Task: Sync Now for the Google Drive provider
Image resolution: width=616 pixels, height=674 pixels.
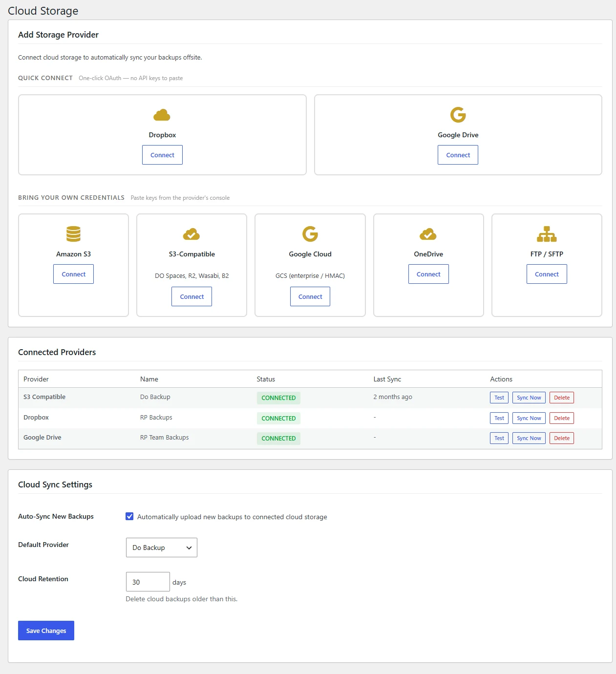Action: coord(529,438)
